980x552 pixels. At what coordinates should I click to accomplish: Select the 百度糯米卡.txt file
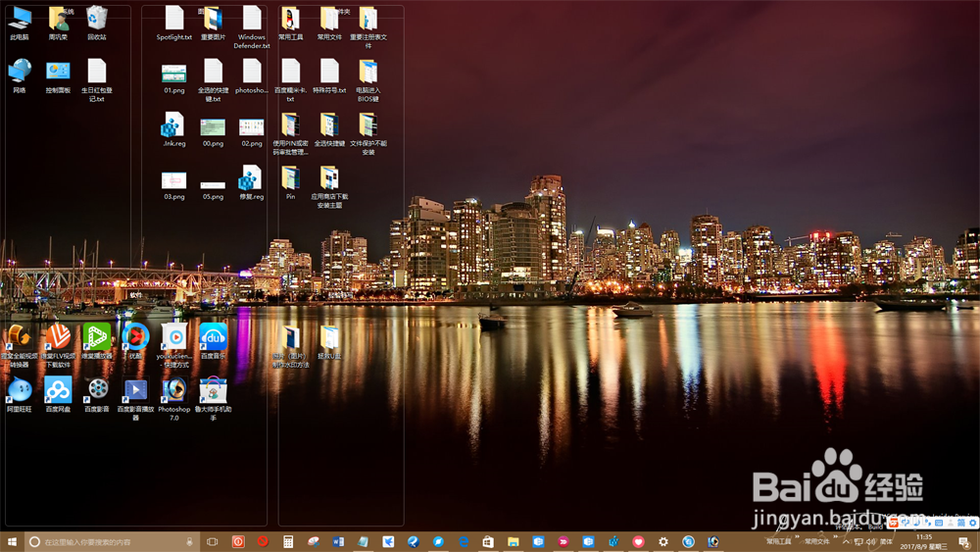291,80
